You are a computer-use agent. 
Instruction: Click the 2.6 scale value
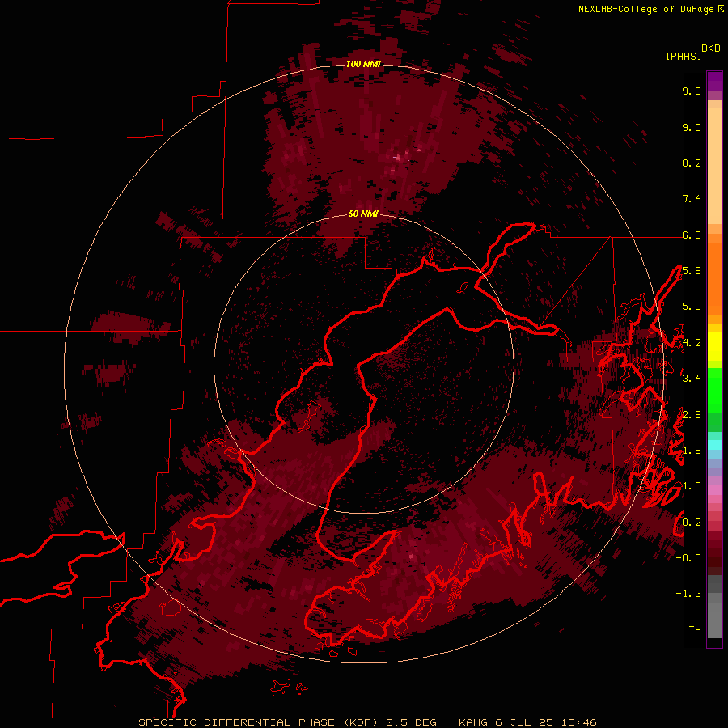(x=692, y=415)
